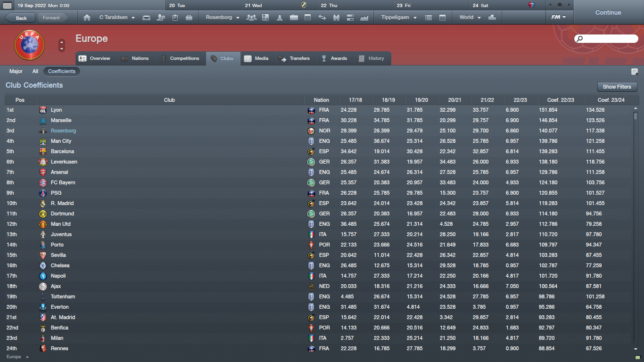Click the Show Filters button
644x362 pixels.
617,87
